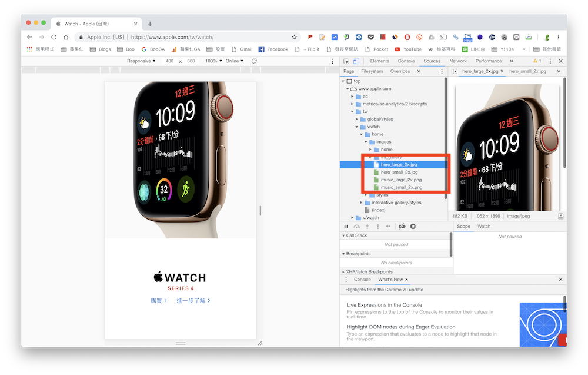Image resolution: width=588 pixels, height=375 pixels.
Task: Click the image preview info toggle icon
Action: (x=560, y=216)
